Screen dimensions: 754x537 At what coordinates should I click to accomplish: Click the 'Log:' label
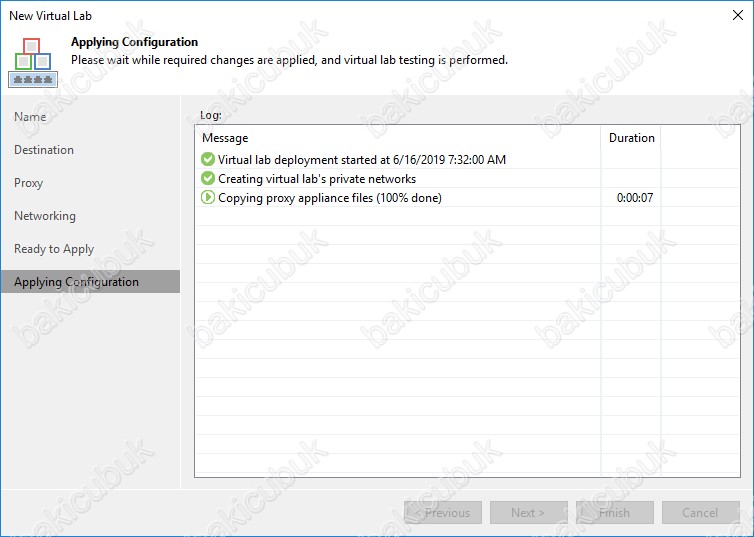pos(211,115)
